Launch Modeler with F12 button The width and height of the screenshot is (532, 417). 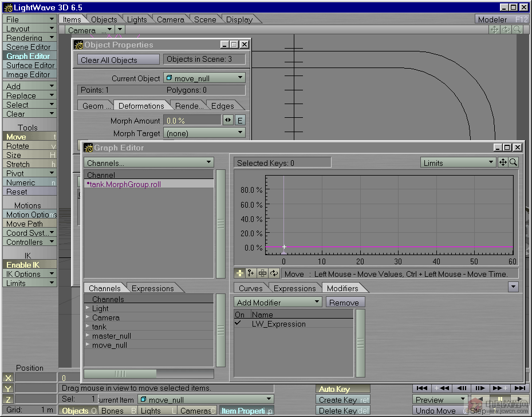[502, 19]
